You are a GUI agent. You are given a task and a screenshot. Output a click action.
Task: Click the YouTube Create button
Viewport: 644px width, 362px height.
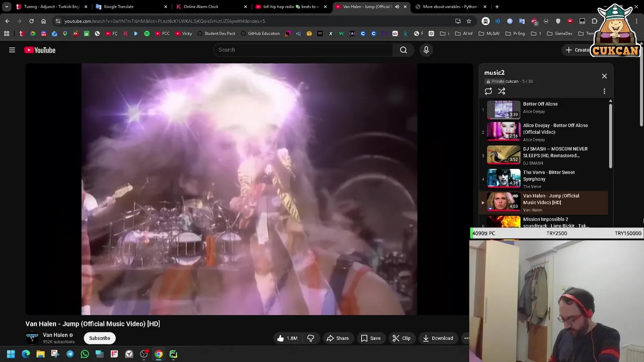tap(578, 50)
